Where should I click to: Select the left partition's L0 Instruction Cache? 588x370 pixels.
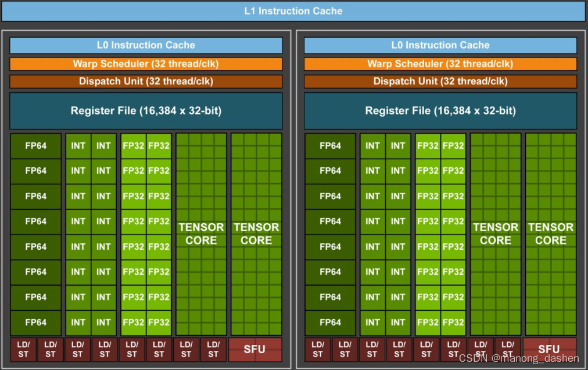click(146, 45)
